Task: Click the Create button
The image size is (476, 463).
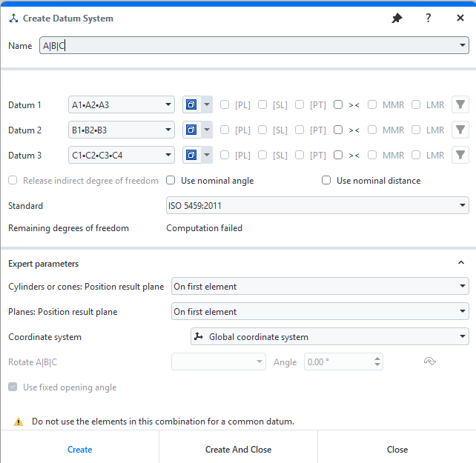Action: point(79,450)
